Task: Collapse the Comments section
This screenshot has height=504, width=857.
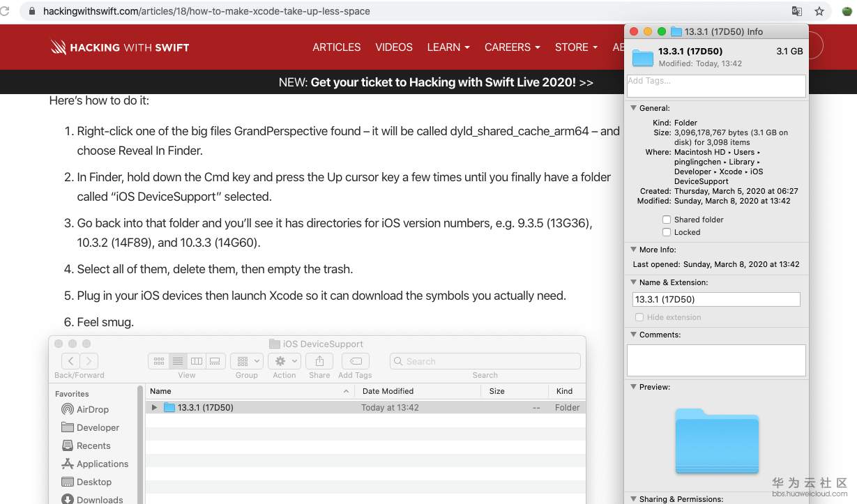Action: 633,335
